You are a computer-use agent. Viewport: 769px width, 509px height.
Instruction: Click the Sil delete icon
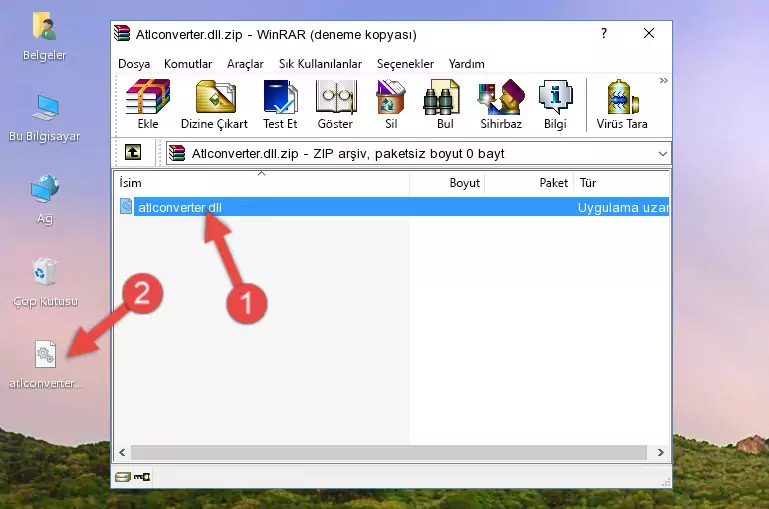tap(391, 104)
